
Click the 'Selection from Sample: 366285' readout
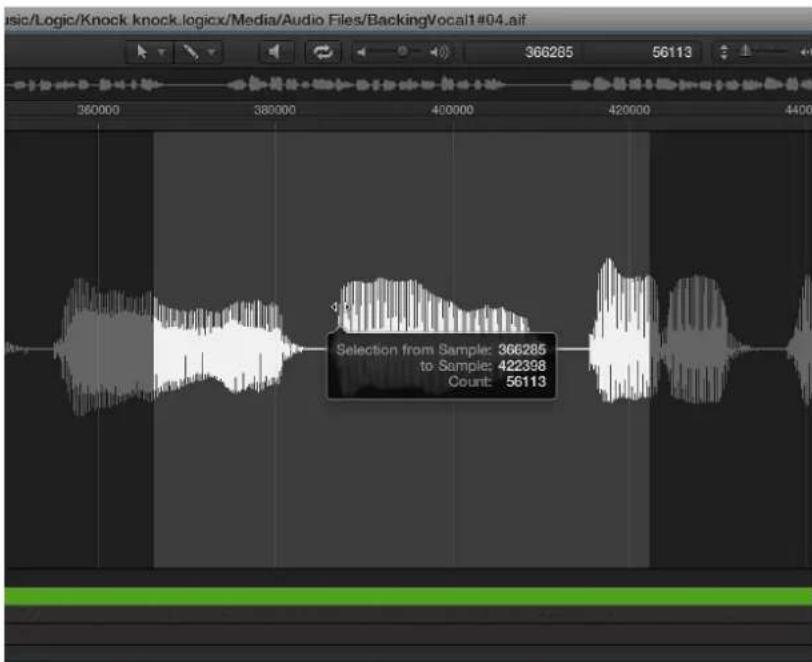[441, 350]
